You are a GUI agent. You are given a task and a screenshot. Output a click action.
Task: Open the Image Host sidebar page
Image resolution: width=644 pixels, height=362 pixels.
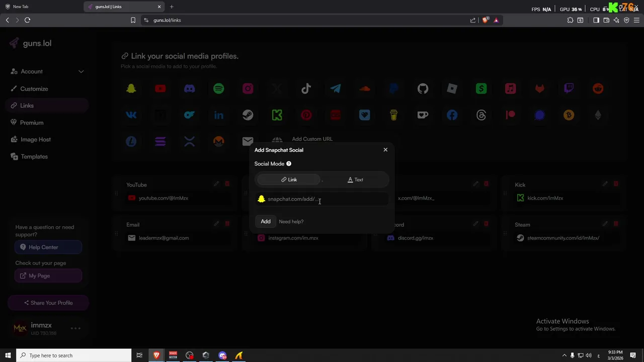(x=48, y=140)
